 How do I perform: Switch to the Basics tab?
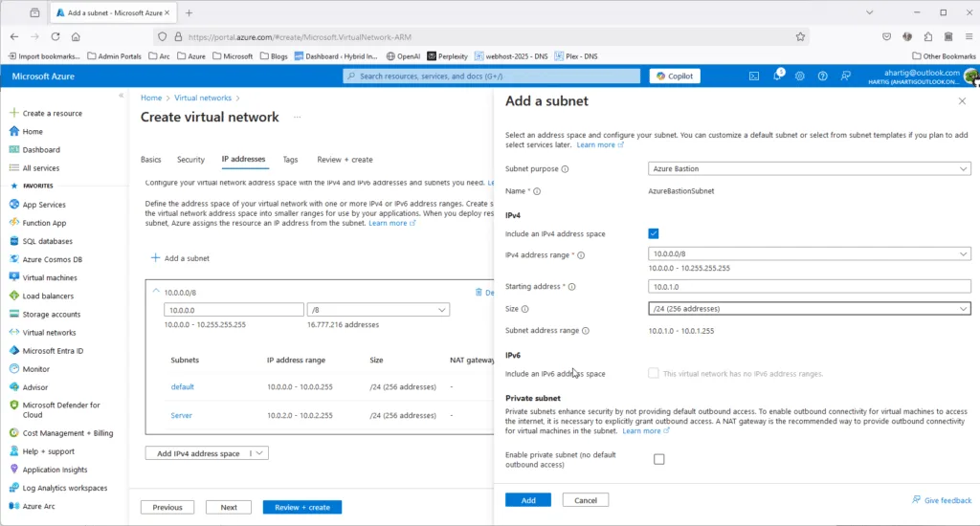150,160
